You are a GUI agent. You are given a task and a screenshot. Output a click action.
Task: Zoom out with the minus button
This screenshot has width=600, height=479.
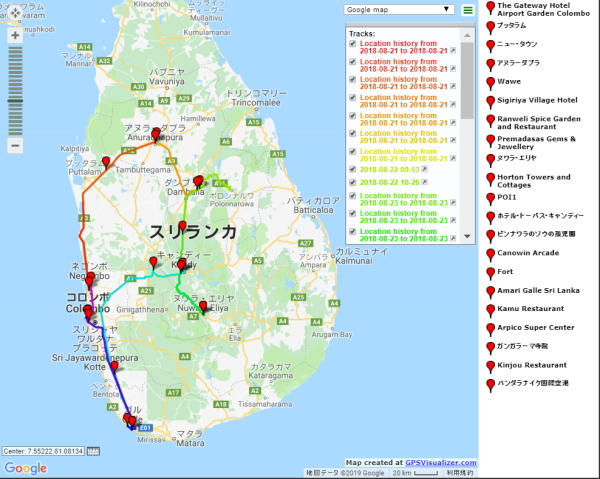point(15,145)
